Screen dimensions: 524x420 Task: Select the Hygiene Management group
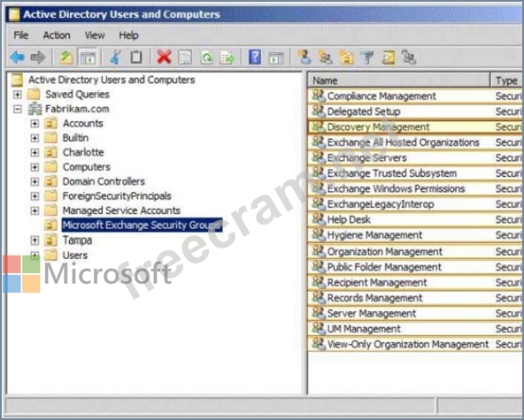374,235
